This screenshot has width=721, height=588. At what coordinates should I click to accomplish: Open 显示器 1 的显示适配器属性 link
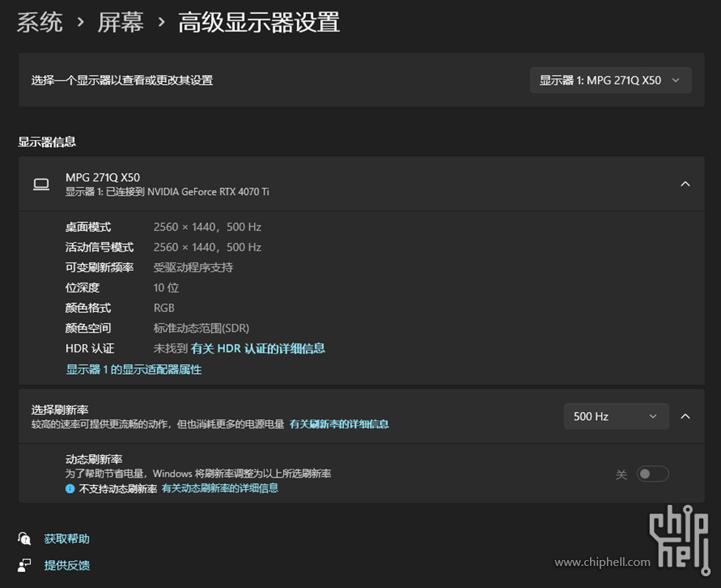(134, 369)
